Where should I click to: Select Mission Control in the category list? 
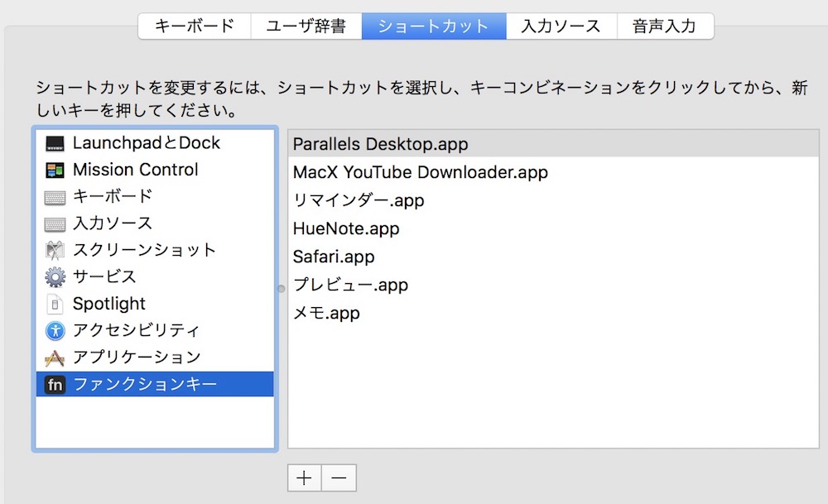(155, 170)
